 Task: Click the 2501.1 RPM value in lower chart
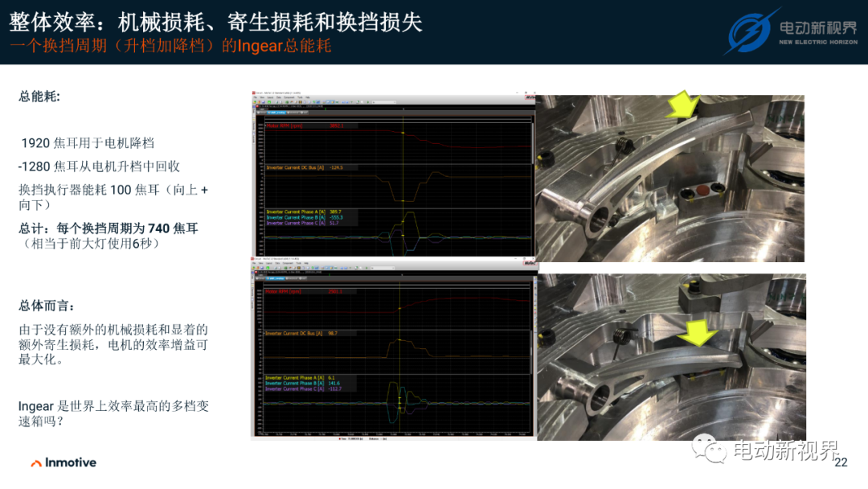[335, 291]
